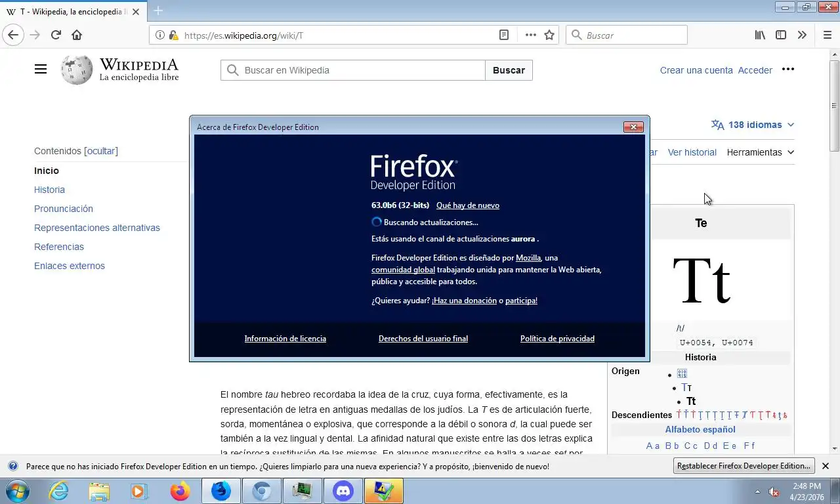Open Alfabeto español link in infobox
Screen dimensions: 840x504
(700, 430)
